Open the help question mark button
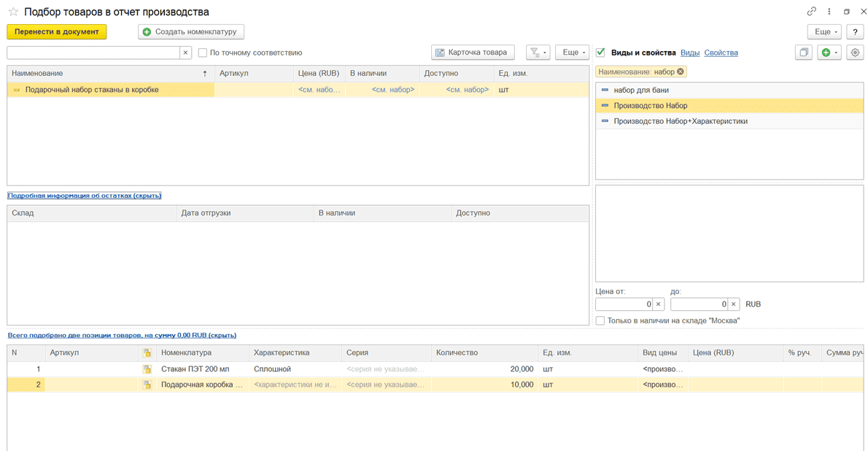The width and height of the screenshot is (868, 451). click(855, 32)
